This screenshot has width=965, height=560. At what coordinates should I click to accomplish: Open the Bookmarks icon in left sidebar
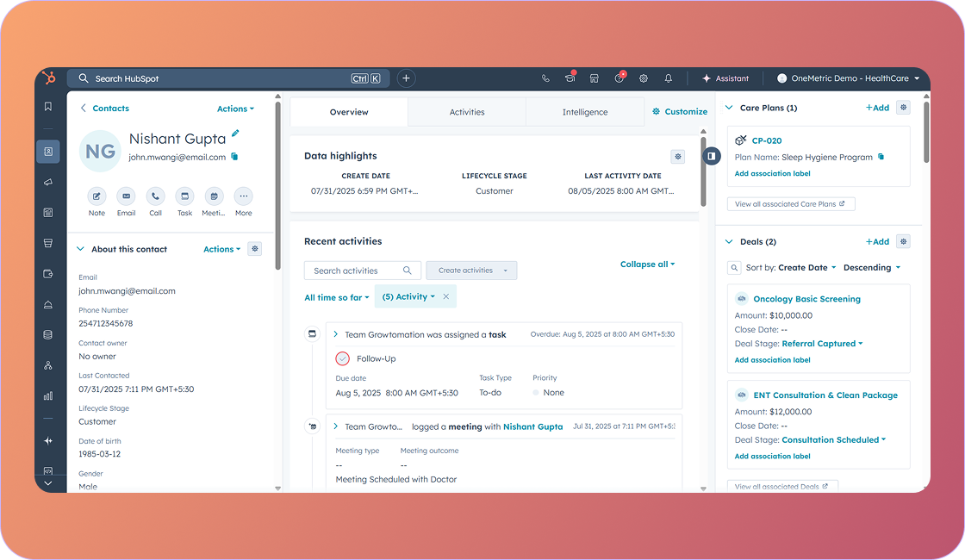(48, 106)
